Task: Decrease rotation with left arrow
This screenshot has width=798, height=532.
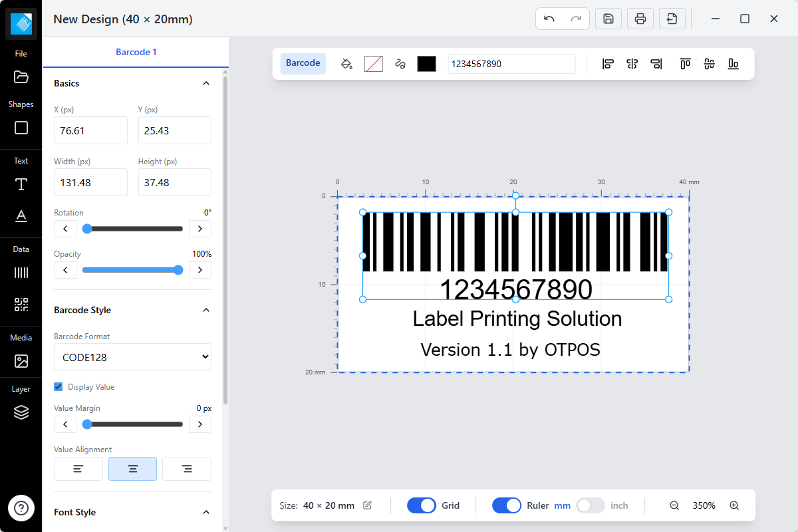Action: tap(65, 229)
